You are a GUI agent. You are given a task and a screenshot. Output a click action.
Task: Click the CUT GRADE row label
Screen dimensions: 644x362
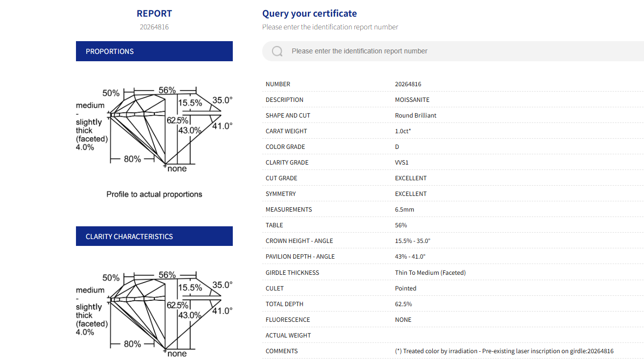281,178
